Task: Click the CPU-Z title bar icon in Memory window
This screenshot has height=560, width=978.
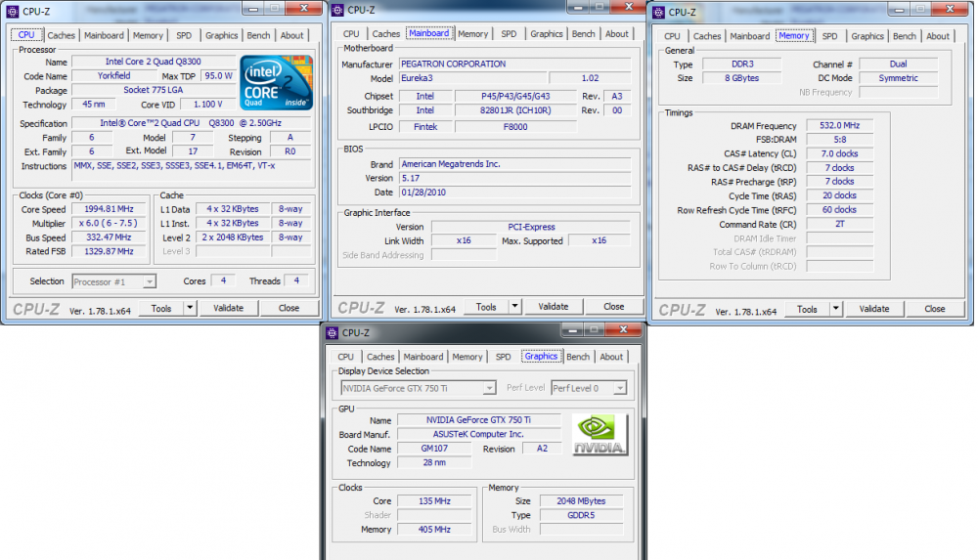Action: pos(658,12)
